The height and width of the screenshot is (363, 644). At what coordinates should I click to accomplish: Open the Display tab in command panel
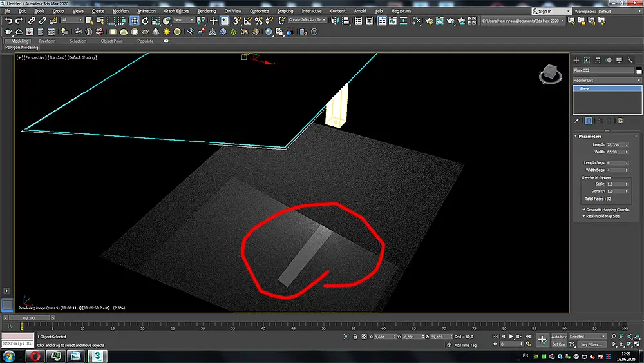point(619,60)
